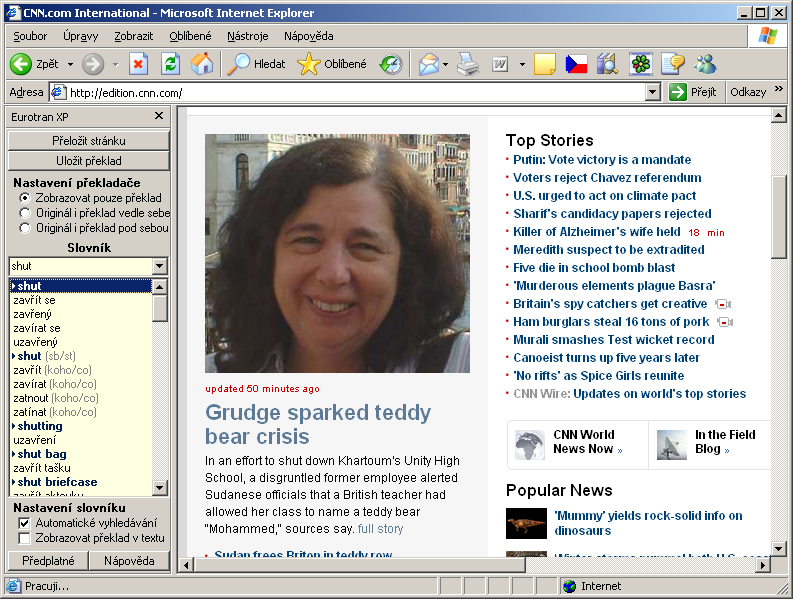
Task: Click the 'shut (sb/st)' dictionary entry
Action: click(45, 356)
